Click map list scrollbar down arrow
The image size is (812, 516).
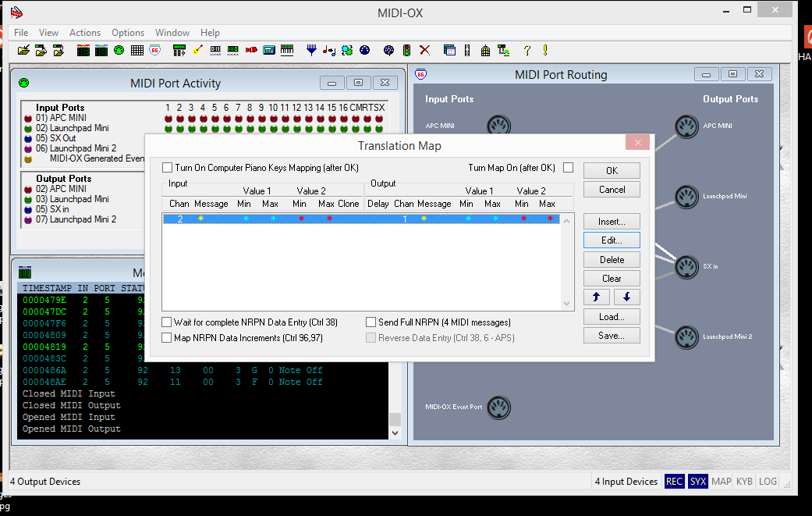point(566,304)
